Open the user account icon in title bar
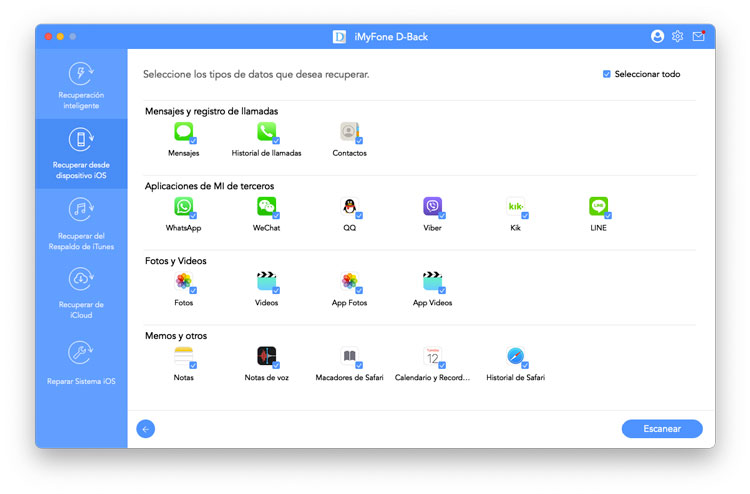This screenshot has height=494, width=750. (x=657, y=36)
